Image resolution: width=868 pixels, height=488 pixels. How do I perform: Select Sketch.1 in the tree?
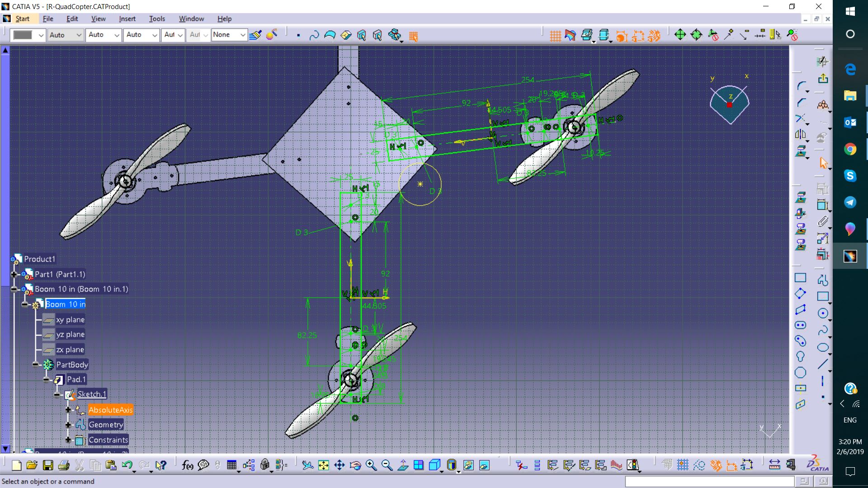tap(92, 394)
